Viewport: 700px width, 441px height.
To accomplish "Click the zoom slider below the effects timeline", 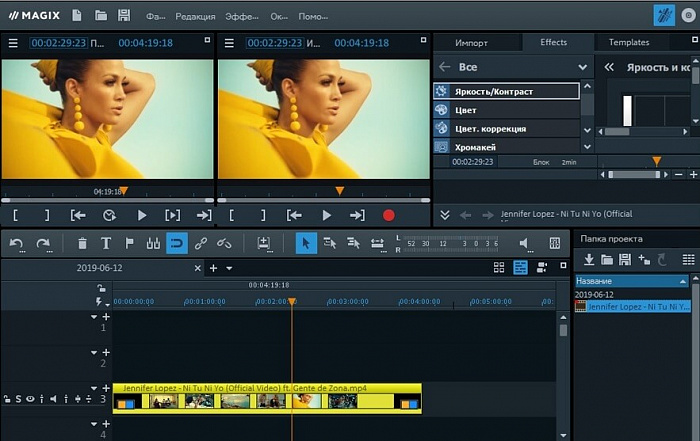I will (x=636, y=175).
